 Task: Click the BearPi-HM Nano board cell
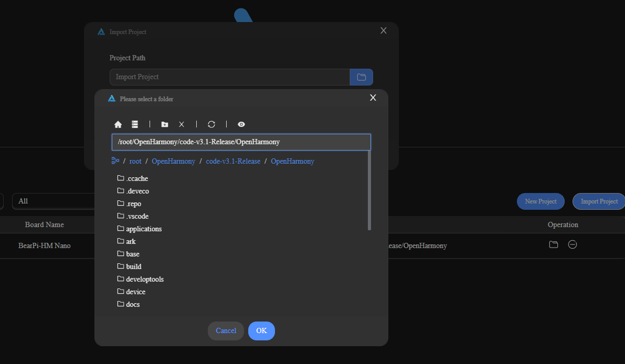point(44,245)
